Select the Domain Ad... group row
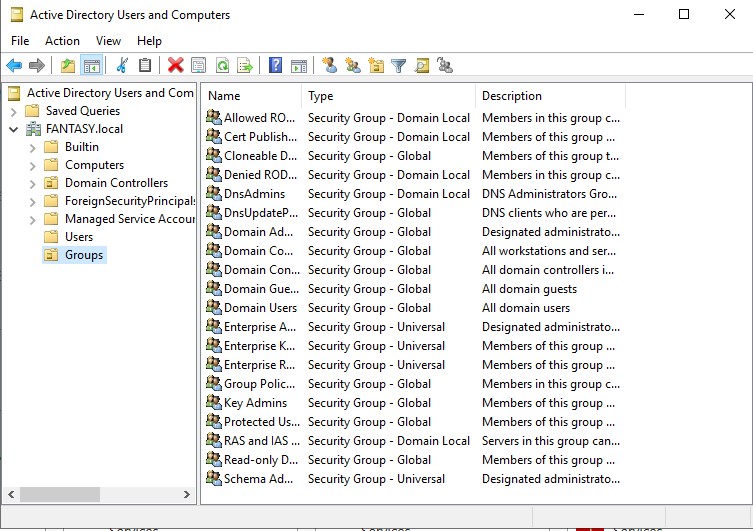 413,231
